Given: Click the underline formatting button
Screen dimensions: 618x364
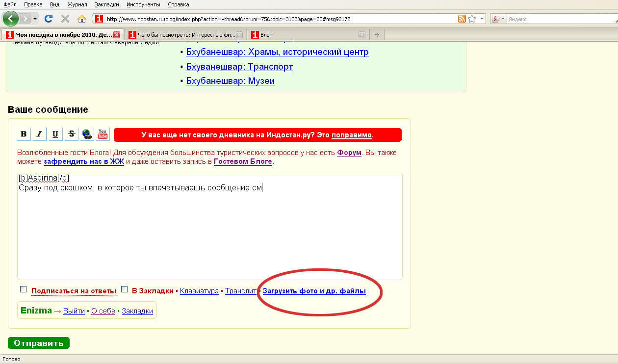Looking at the screenshot, I should pyautogui.click(x=55, y=134).
